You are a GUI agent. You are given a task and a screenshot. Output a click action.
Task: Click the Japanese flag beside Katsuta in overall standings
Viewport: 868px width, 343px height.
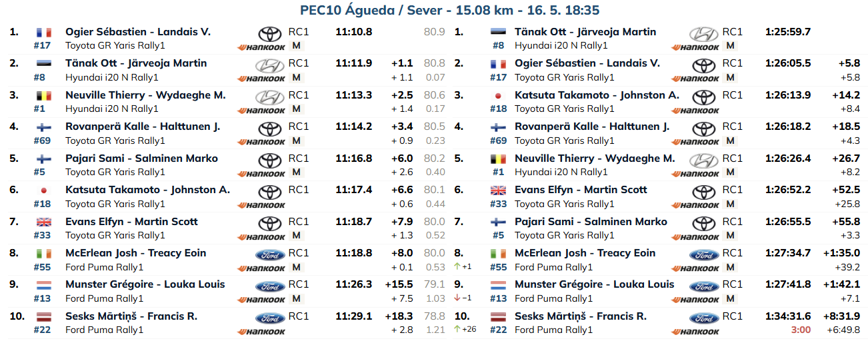(x=498, y=95)
